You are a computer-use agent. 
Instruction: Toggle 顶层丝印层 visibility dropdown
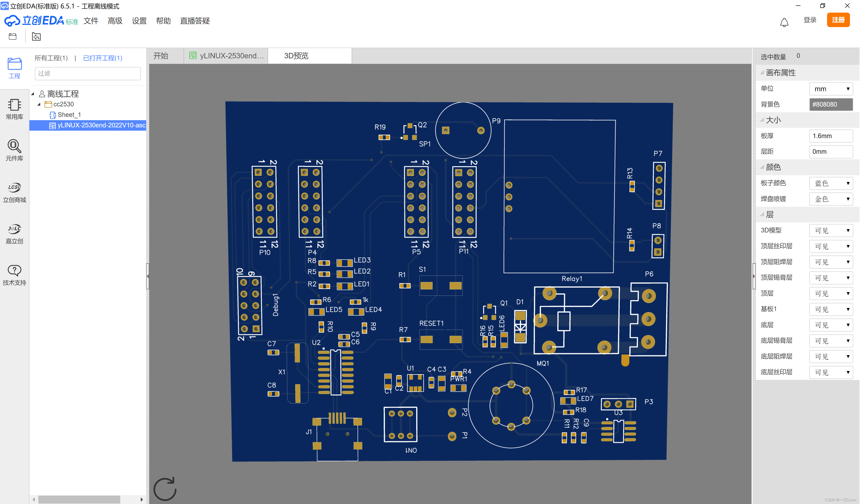tap(831, 246)
